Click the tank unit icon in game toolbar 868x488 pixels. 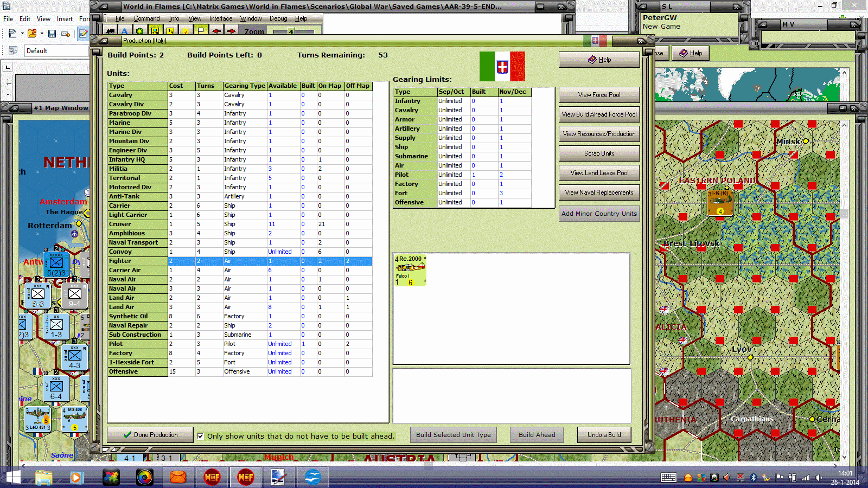(x=110, y=31)
